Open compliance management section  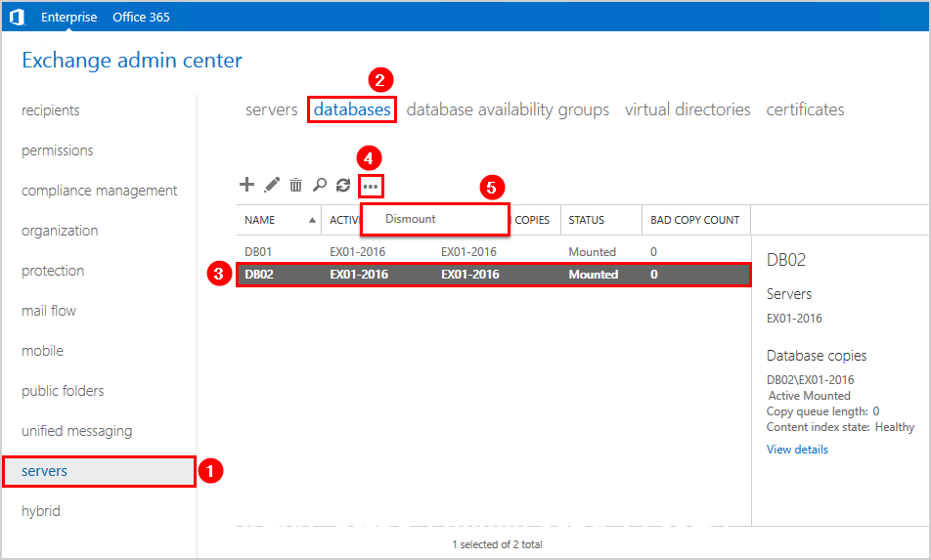pos(99,191)
